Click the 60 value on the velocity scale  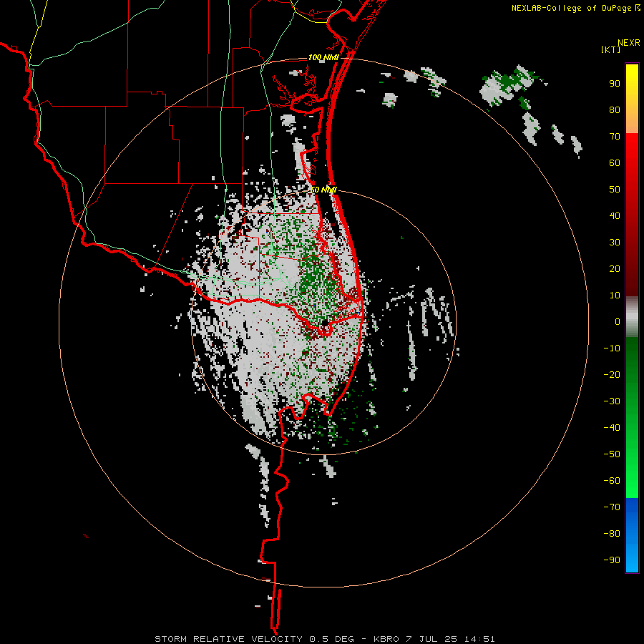click(x=615, y=163)
